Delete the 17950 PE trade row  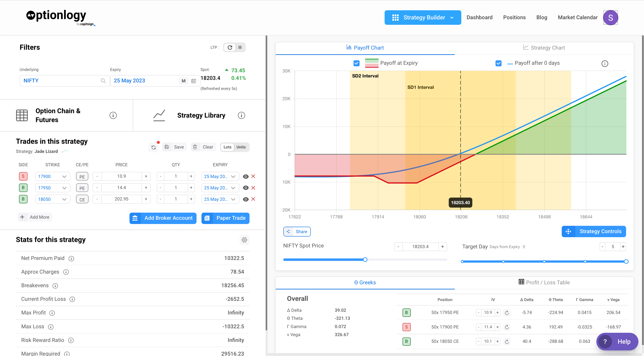click(x=253, y=188)
